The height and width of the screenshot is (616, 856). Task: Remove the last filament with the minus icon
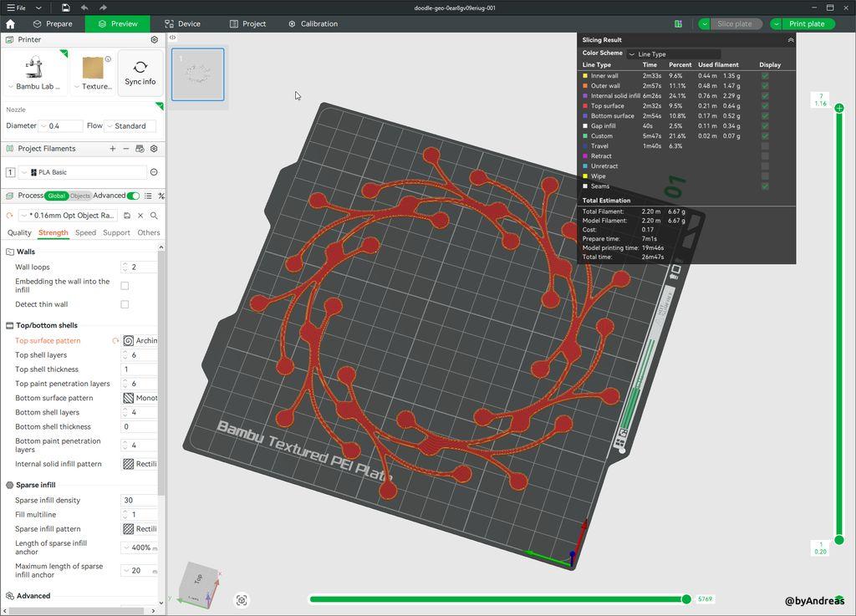(126, 149)
